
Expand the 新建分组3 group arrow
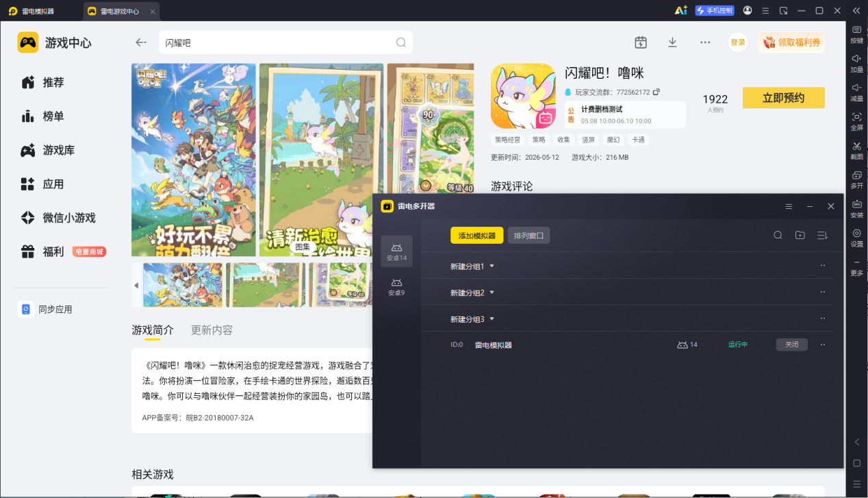(x=492, y=319)
